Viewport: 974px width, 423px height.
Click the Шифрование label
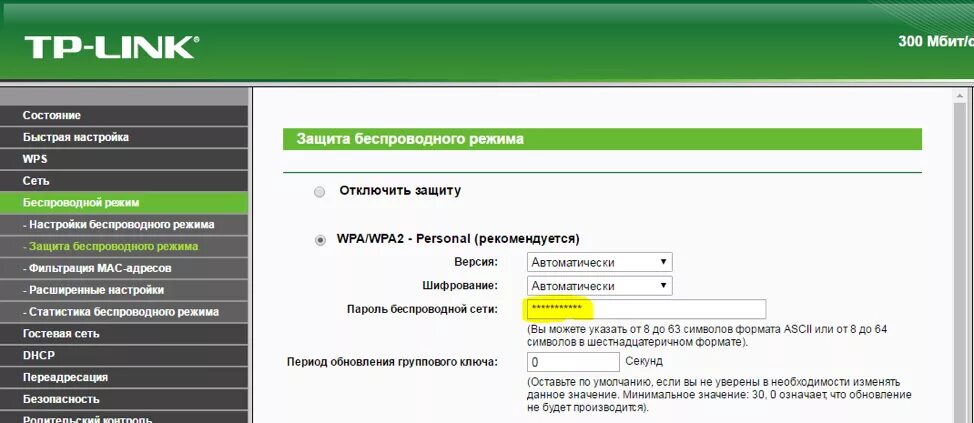[460, 286]
